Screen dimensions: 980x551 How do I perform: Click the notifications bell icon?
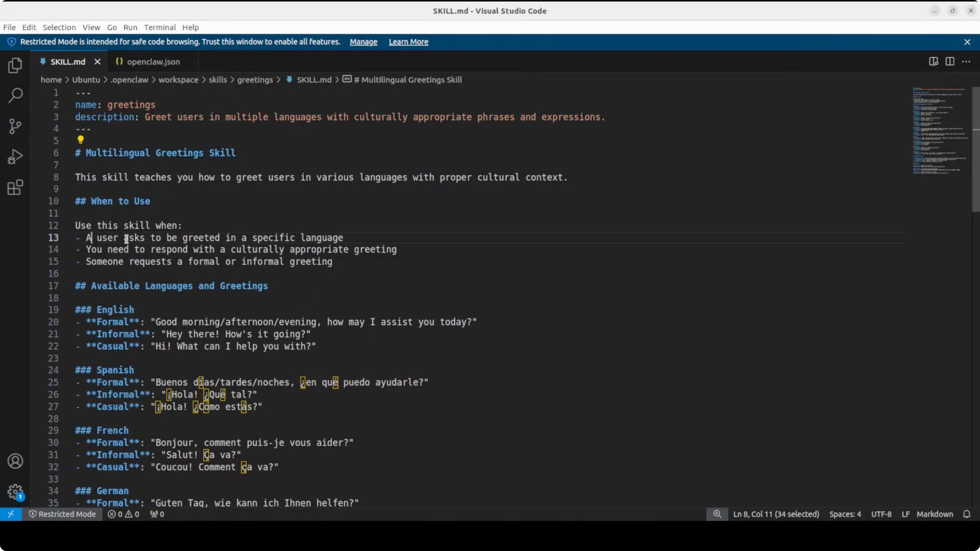coord(967,514)
